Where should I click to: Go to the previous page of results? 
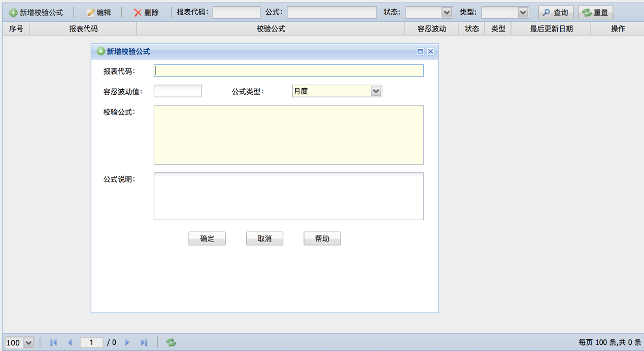(x=70, y=343)
